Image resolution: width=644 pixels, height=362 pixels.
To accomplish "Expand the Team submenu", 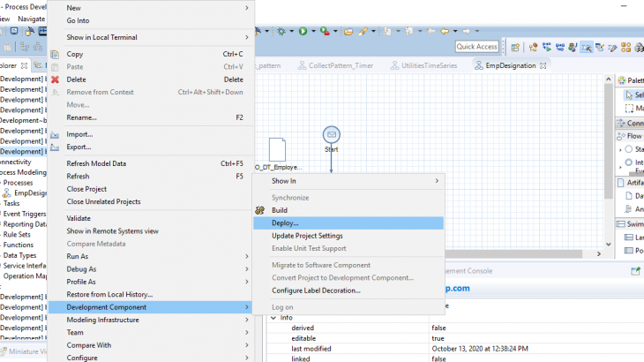I will pos(246,333).
